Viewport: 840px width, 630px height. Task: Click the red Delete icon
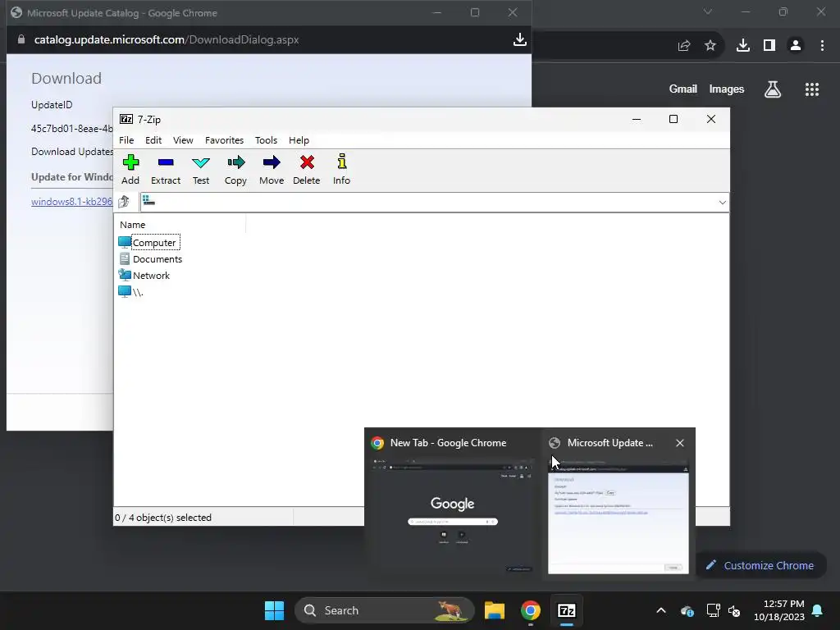307,169
